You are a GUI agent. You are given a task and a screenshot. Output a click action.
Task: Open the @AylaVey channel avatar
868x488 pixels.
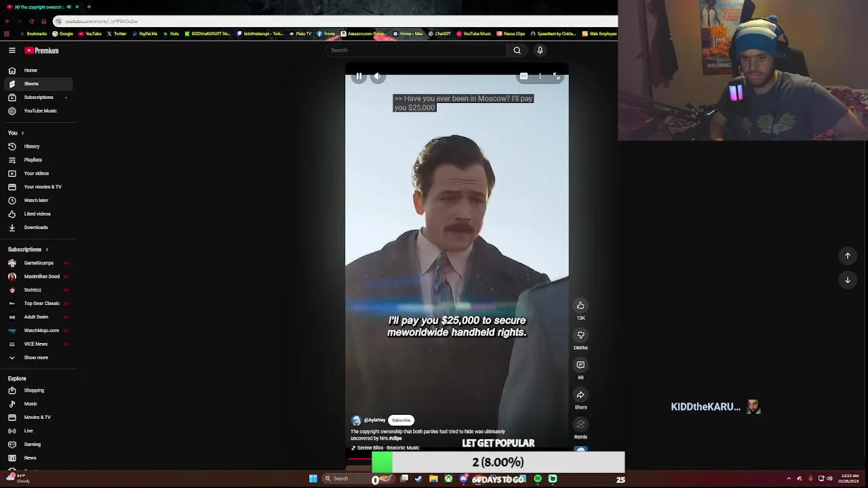[356, 420]
